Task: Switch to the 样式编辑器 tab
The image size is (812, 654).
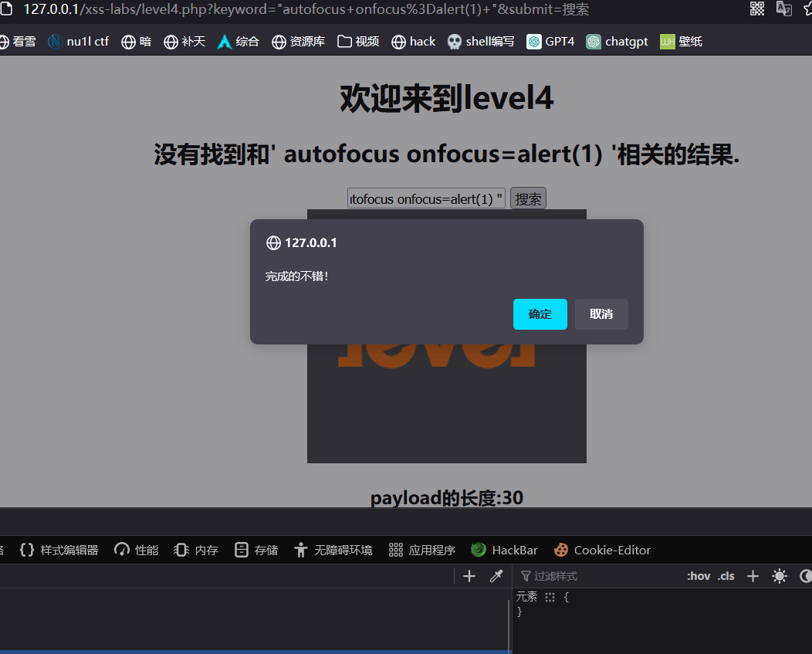Action: coord(59,550)
